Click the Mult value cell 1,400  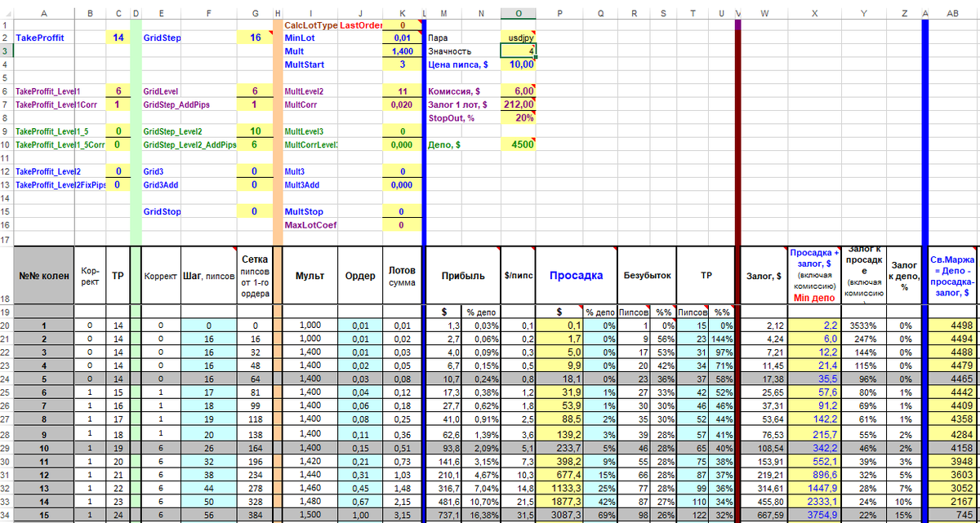click(400, 51)
